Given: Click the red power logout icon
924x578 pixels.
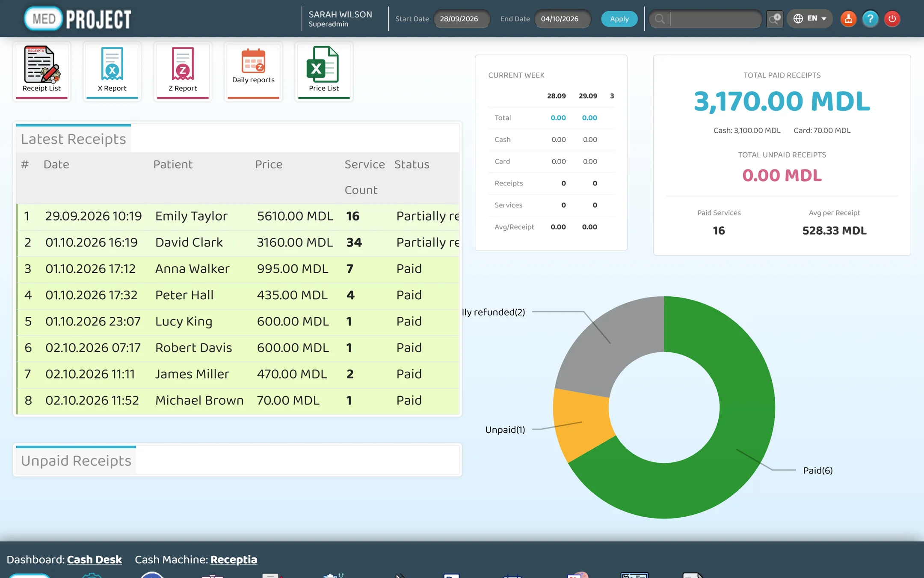Looking at the screenshot, I should (892, 19).
